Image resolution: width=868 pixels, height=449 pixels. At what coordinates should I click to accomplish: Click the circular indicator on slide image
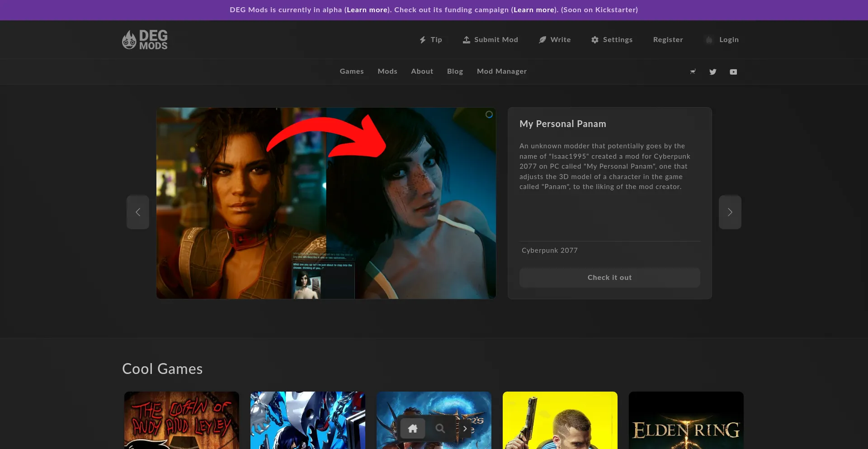(489, 114)
